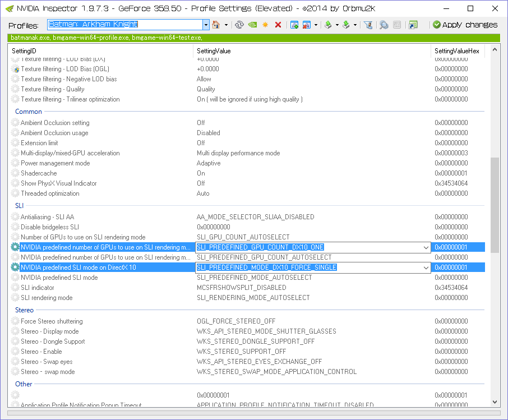Click the import profiles icon
Image resolution: width=508 pixels, height=420 pixels.
[x=347, y=25]
